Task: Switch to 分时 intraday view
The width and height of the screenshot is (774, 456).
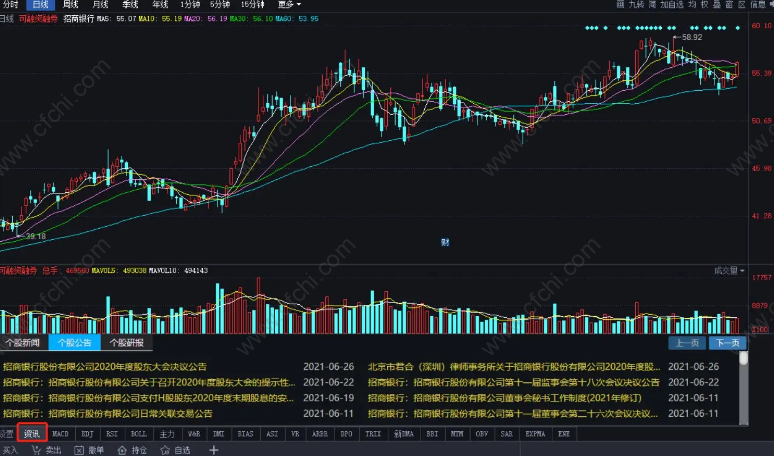Action: pyautogui.click(x=10, y=4)
